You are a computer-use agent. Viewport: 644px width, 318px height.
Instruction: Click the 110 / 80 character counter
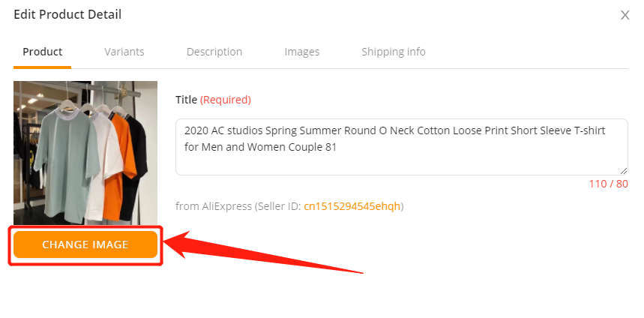tap(608, 184)
